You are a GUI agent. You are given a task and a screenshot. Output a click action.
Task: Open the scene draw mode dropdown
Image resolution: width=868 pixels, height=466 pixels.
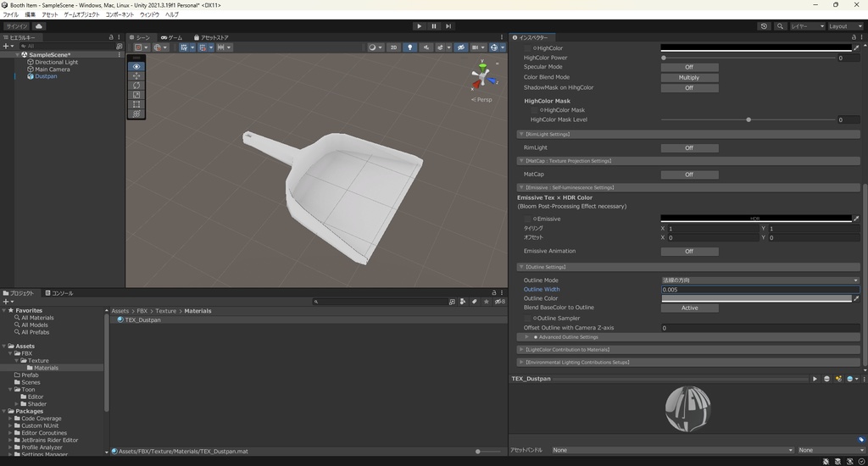[x=376, y=47]
